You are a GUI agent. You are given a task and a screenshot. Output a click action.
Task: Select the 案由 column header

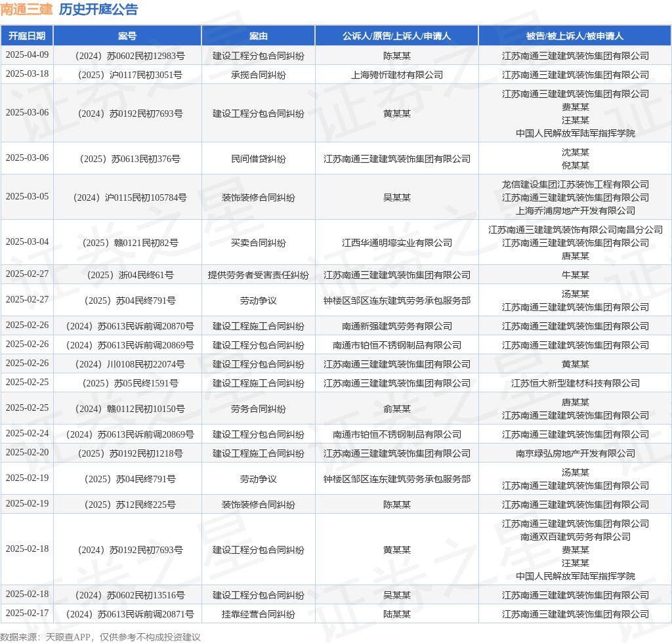(259, 36)
